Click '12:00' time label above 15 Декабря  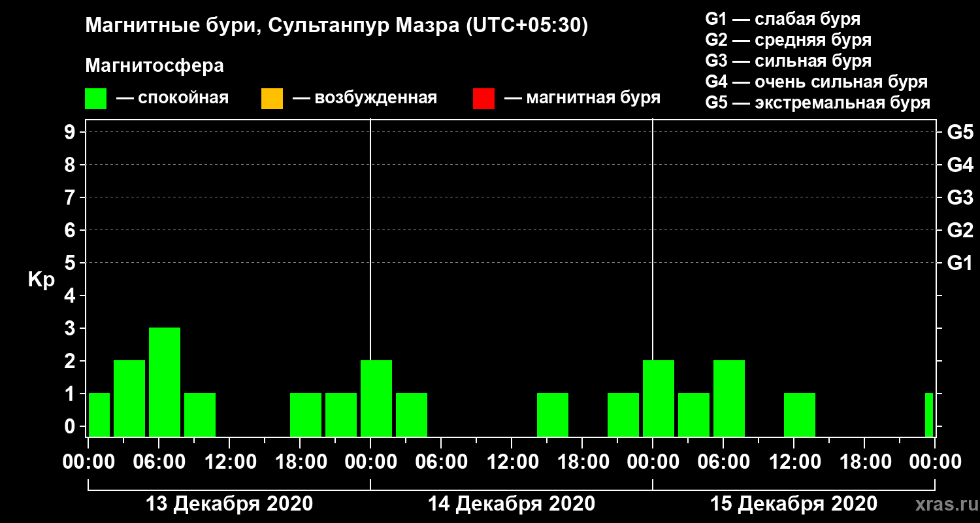(x=796, y=462)
